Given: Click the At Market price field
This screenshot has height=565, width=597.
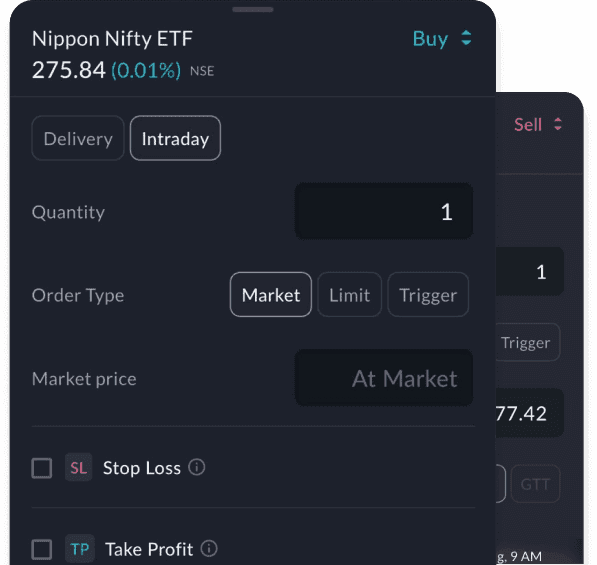Looking at the screenshot, I should point(384,378).
